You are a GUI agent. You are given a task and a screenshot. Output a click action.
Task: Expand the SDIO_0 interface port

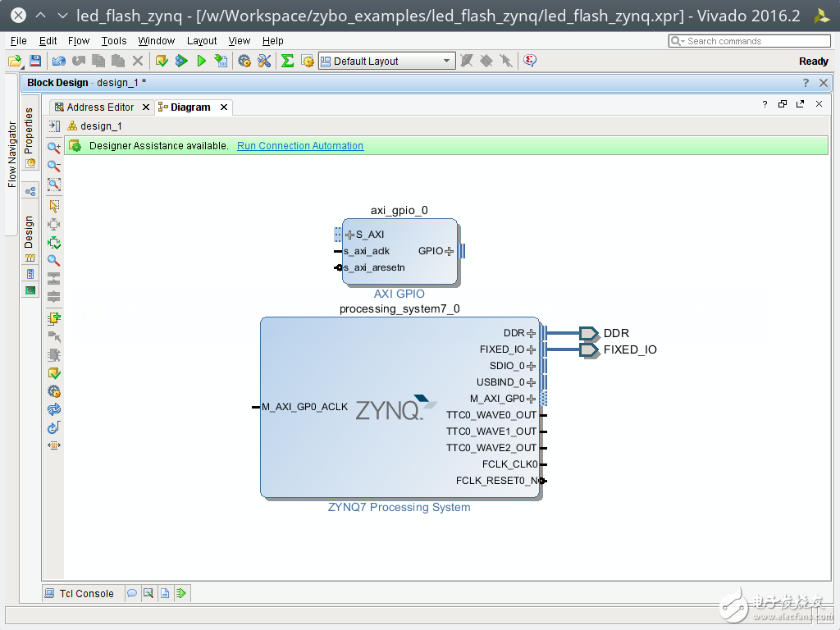tap(532, 366)
